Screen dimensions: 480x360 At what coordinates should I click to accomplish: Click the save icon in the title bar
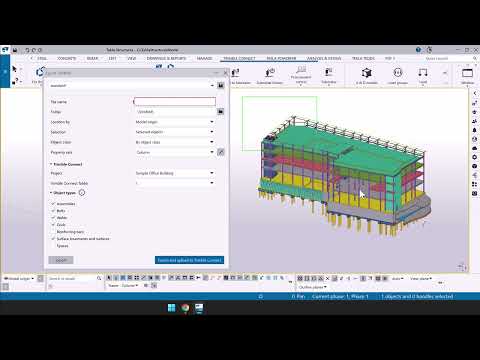15,50
